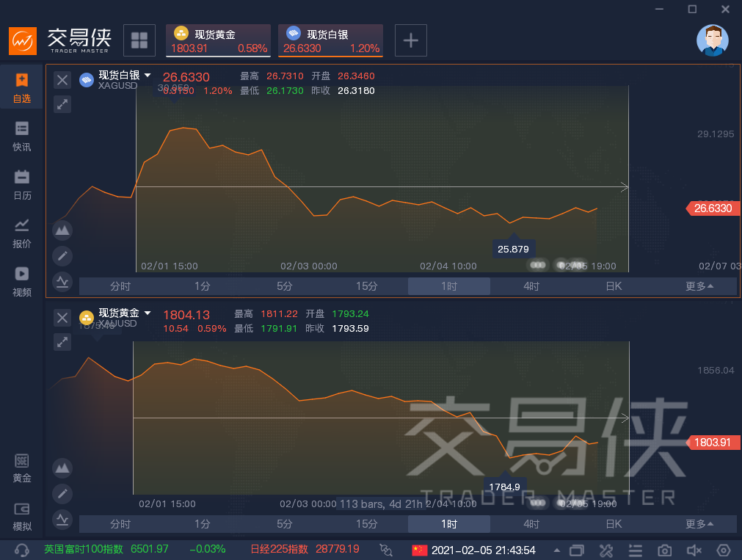742x560 pixels.
Task: Add a new instrument tab with plus
Action: 411,40
